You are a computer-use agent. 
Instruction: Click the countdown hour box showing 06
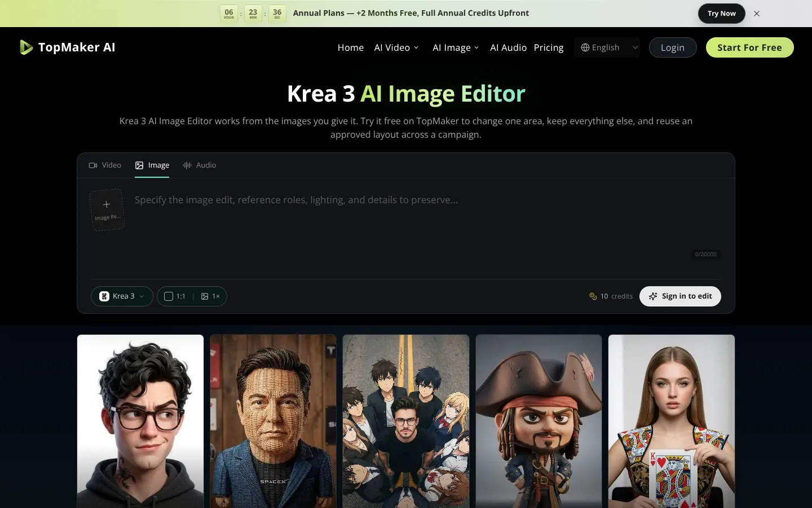(x=229, y=14)
